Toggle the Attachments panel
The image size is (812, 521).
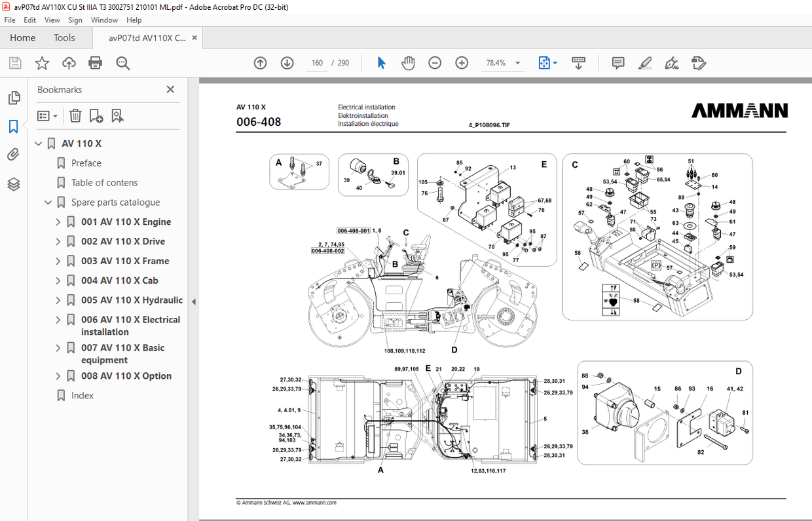14,154
